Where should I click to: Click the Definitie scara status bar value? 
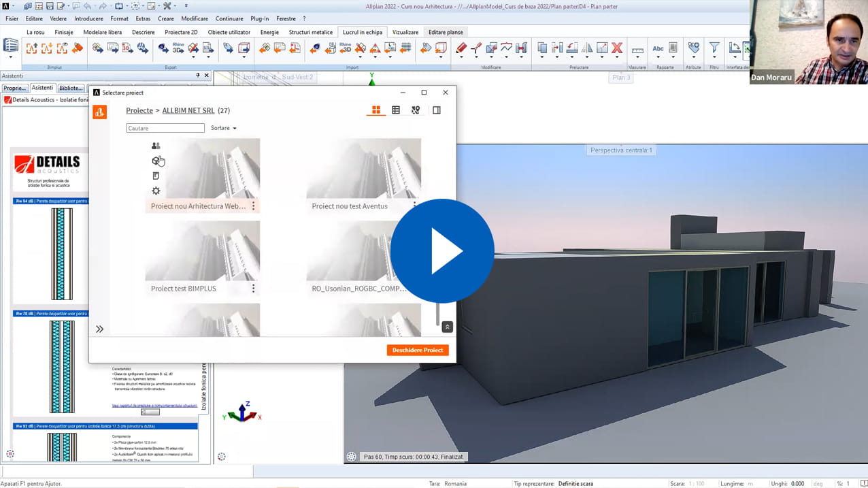(x=575, y=483)
